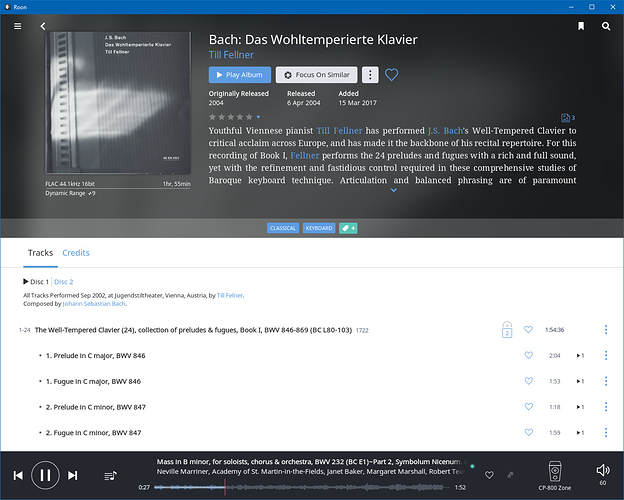This screenshot has width=624, height=500.
Task: Favorite The Well-Tempered Clavier composition
Action: point(528,330)
